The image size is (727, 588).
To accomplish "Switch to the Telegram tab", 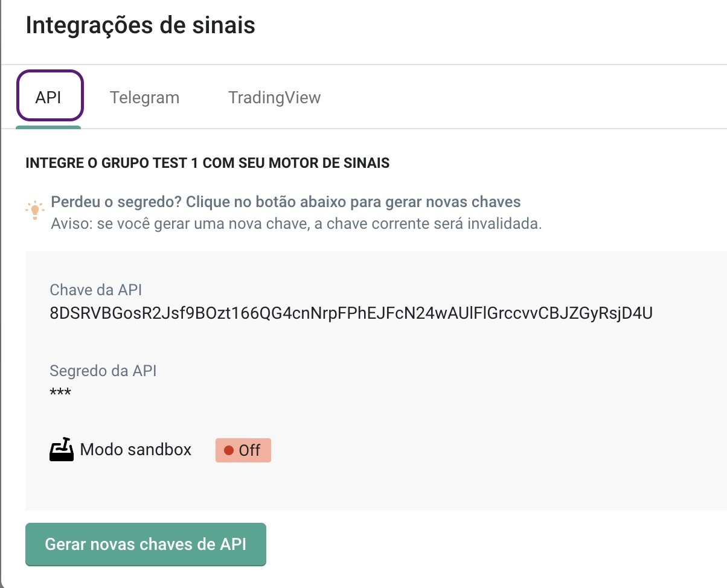I will click(144, 97).
